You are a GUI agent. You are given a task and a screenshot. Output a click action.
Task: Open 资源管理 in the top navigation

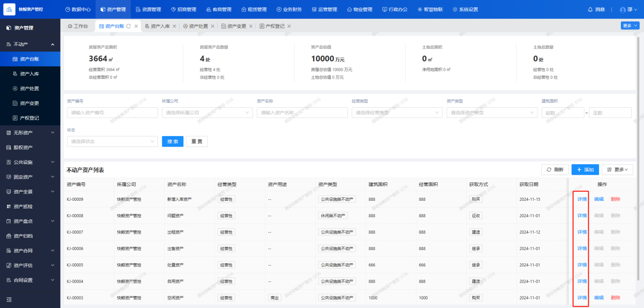[149, 9]
